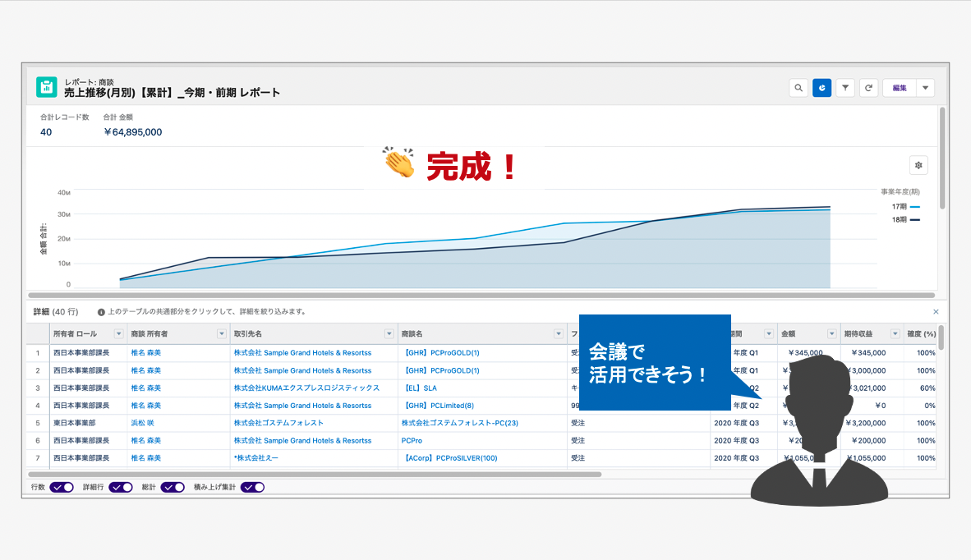Refresh the report
This screenshot has width=971, height=560.
coord(869,88)
